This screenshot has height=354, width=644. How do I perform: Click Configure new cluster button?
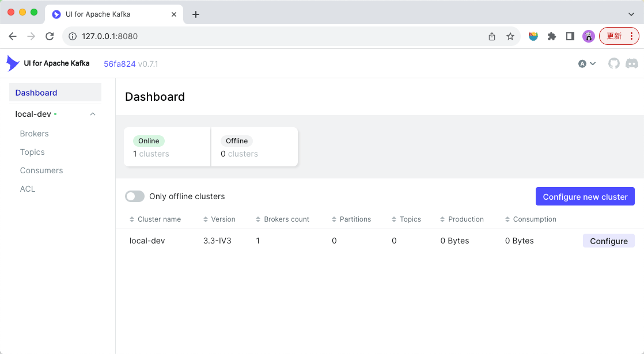pyautogui.click(x=585, y=196)
